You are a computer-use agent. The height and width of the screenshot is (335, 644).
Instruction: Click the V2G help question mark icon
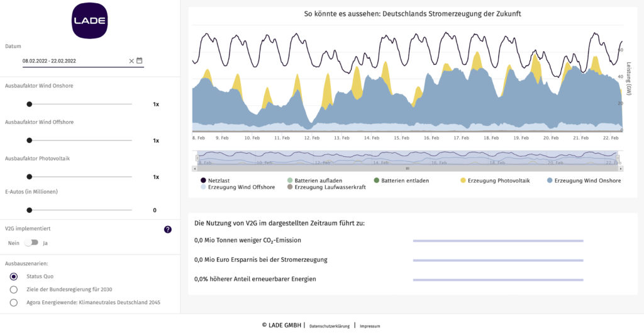[x=168, y=229]
